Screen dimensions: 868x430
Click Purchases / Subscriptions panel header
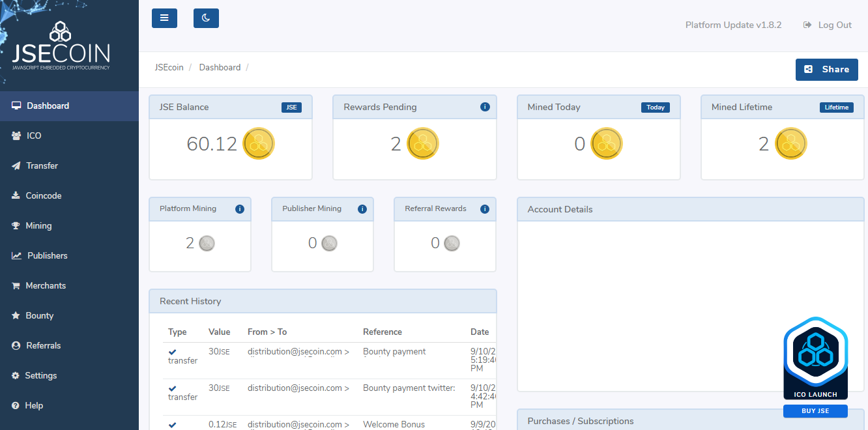click(690, 420)
